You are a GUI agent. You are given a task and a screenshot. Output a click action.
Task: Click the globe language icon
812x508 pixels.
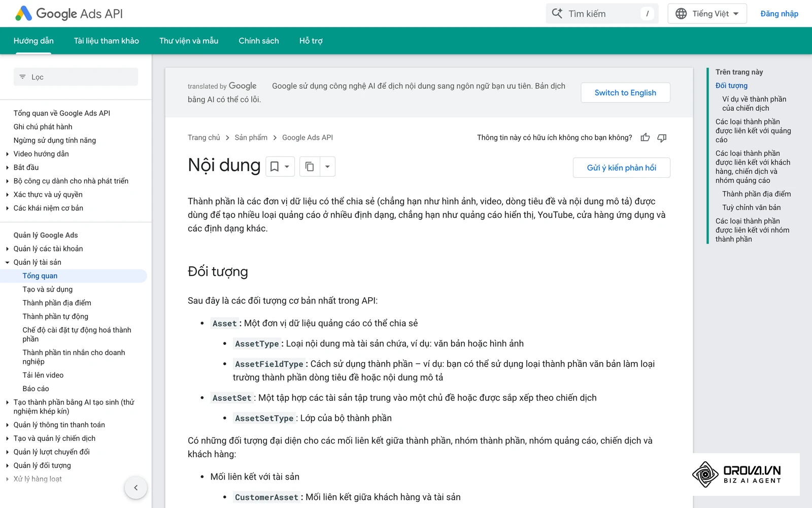coord(681,14)
